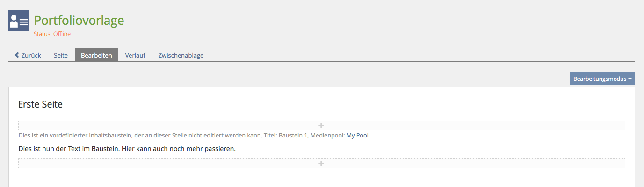Switch to the Seite tab
Screen dimensions: 644x187
[x=61, y=55]
